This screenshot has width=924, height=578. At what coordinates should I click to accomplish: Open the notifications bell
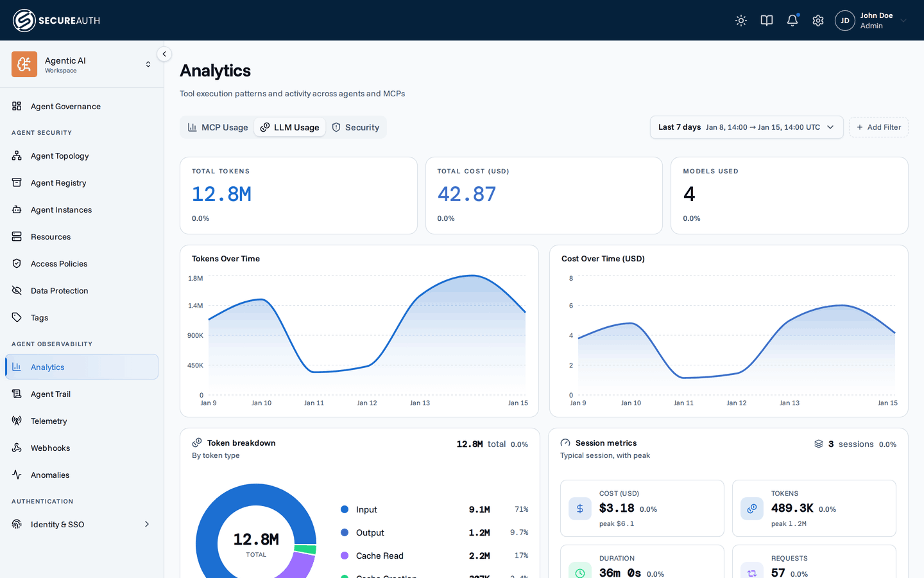pos(792,21)
